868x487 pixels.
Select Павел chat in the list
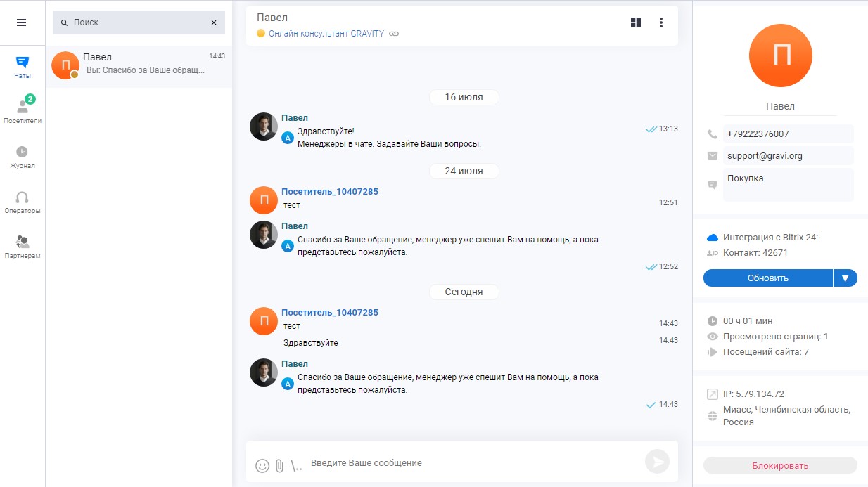(x=139, y=63)
